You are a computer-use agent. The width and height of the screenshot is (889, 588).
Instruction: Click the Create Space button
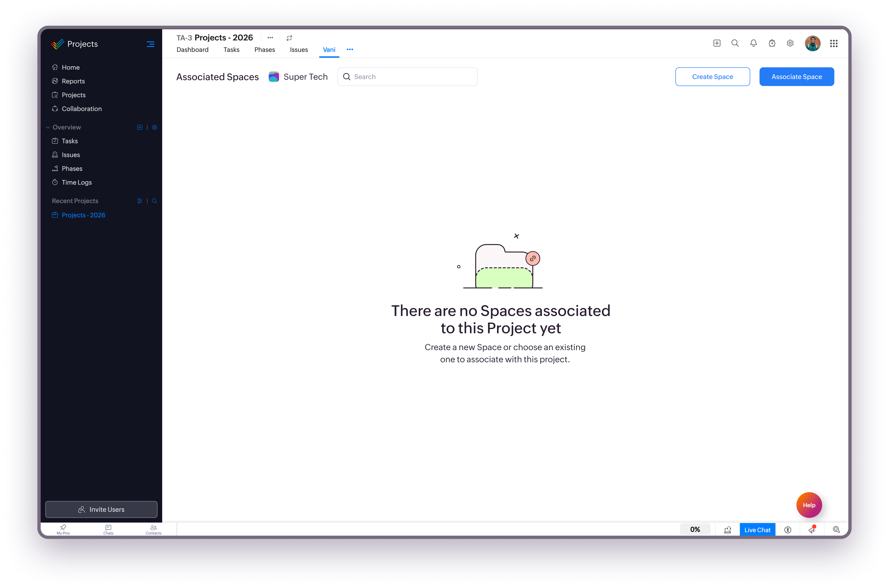[x=712, y=77]
